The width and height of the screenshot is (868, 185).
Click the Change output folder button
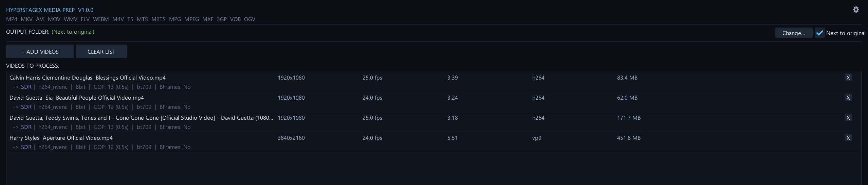[x=793, y=33]
